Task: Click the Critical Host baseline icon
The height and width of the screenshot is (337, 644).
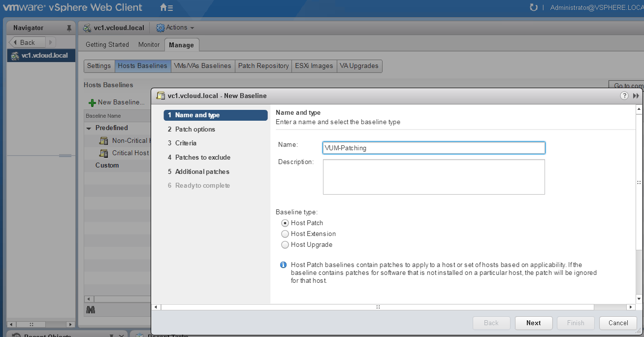Action: click(103, 153)
